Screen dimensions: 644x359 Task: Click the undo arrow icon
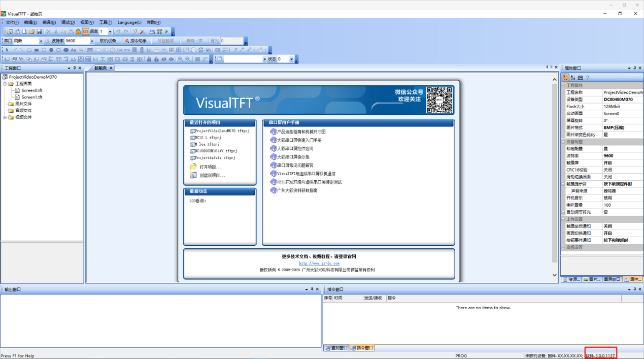[x=118, y=31]
